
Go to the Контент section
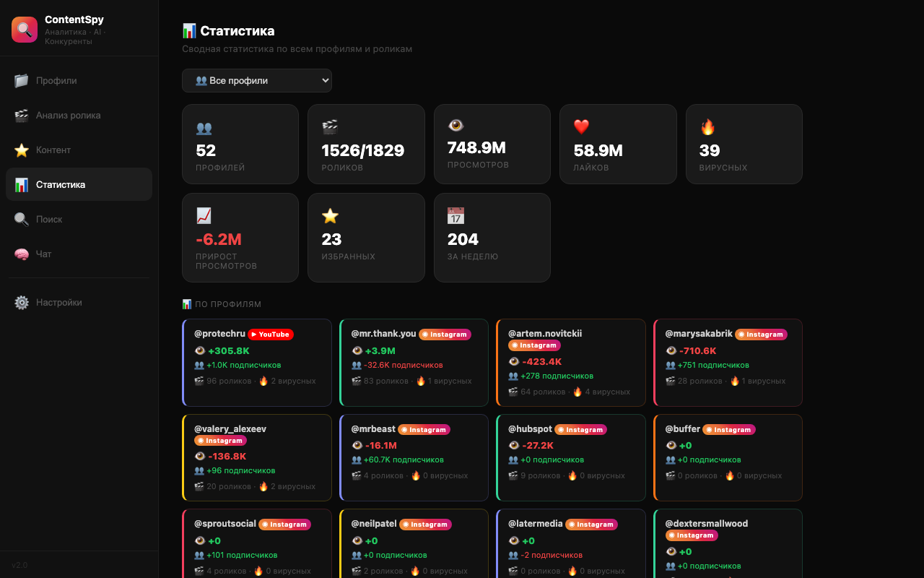(53, 150)
